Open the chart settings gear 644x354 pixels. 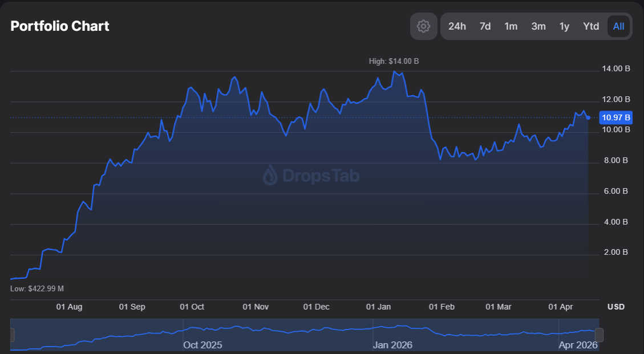pos(423,26)
